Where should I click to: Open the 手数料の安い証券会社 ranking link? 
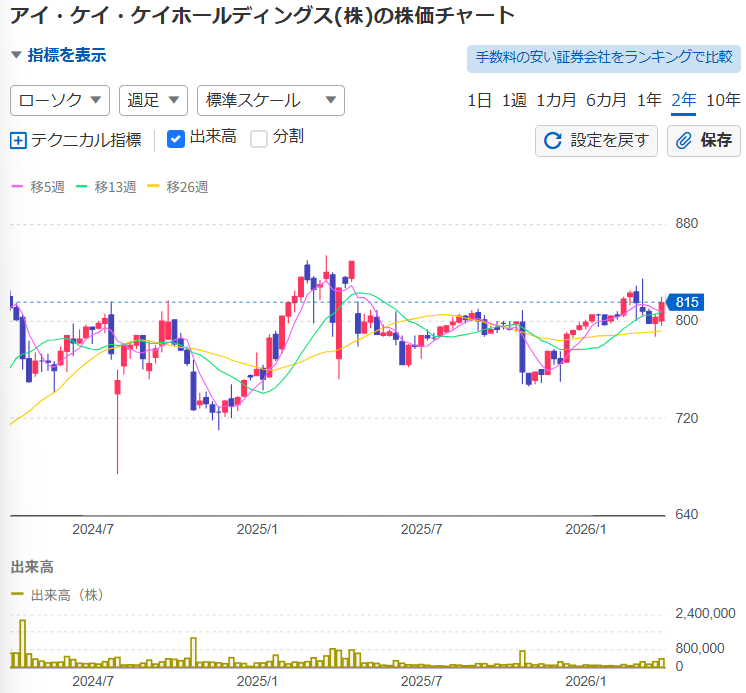coord(603,58)
